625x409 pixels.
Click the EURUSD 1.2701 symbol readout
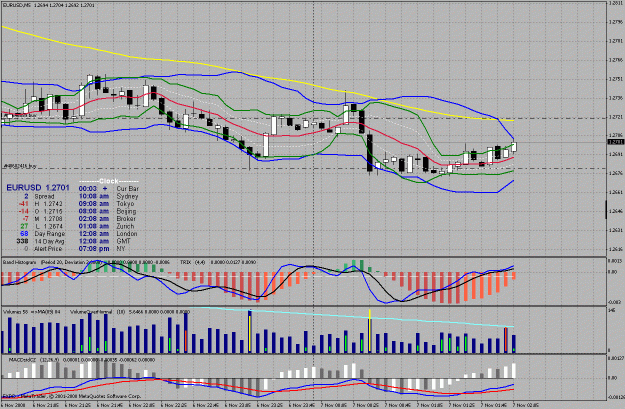coord(38,188)
